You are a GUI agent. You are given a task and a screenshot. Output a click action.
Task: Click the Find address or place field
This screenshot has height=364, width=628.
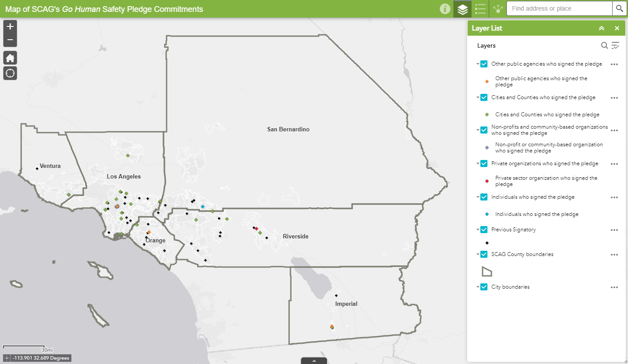tap(559, 9)
